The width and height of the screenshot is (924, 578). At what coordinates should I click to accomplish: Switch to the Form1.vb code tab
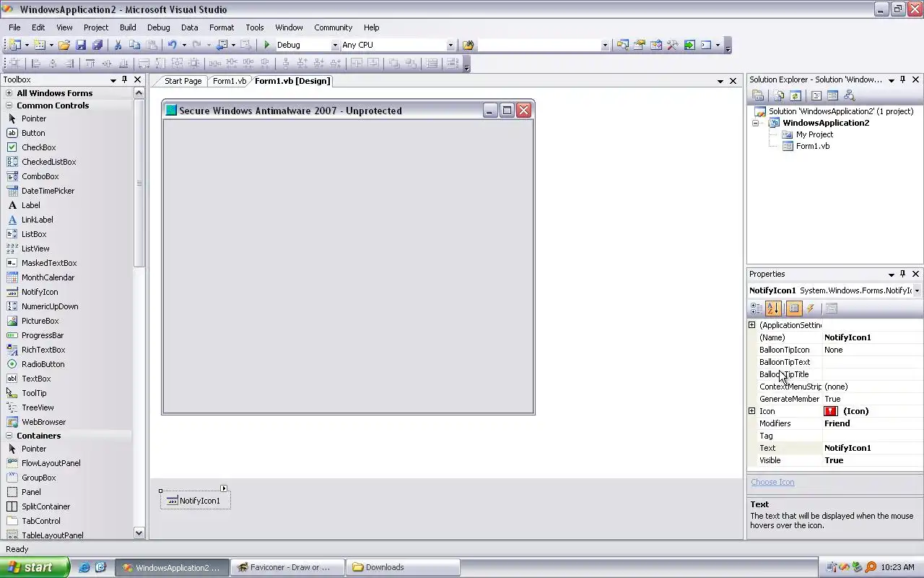[x=229, y=81]
